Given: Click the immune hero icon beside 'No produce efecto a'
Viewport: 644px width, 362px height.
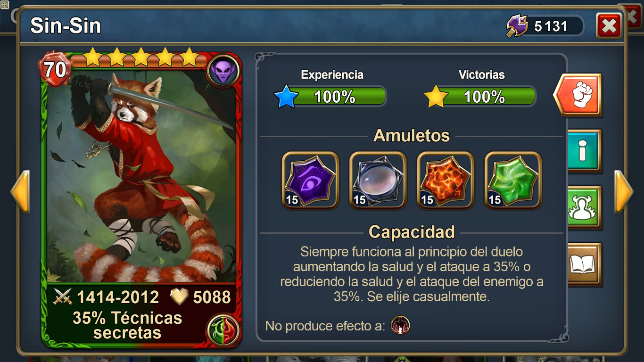Looking at the screenshot, I should 400,325.
